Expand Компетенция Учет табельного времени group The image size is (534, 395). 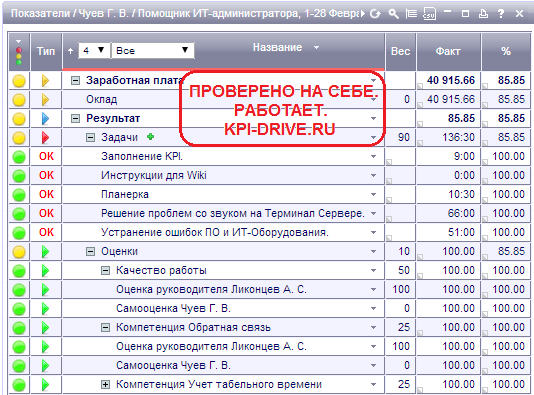106,385
